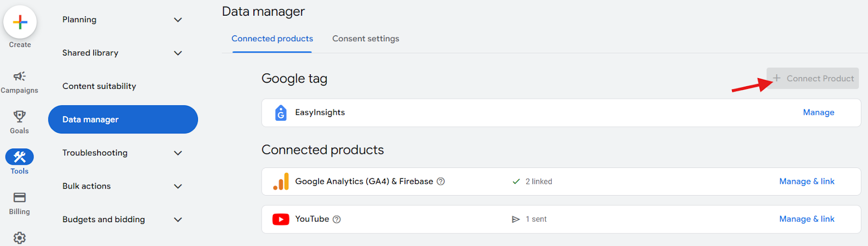
Task: Expand the Troubleshooting chevron
Action: pos(177,153)
